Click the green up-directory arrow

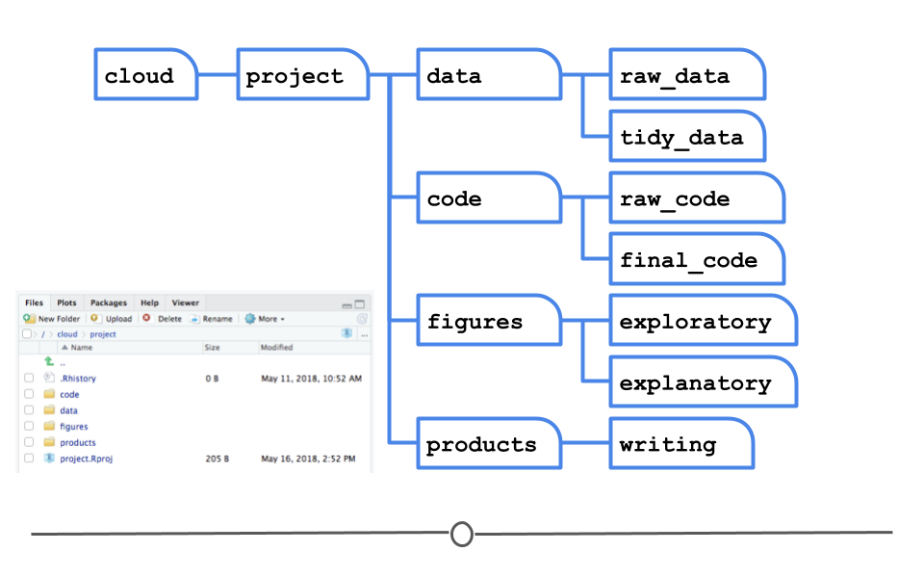tap(49, 362)
